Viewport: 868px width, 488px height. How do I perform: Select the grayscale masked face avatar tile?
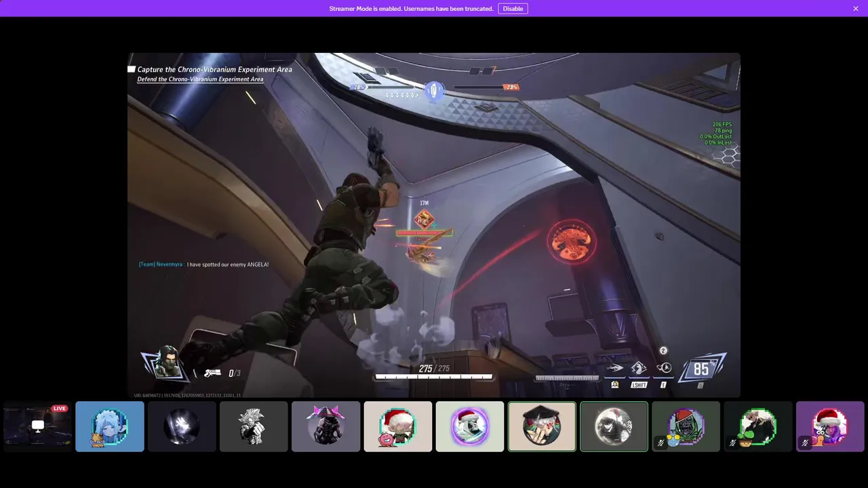(614, 426)
